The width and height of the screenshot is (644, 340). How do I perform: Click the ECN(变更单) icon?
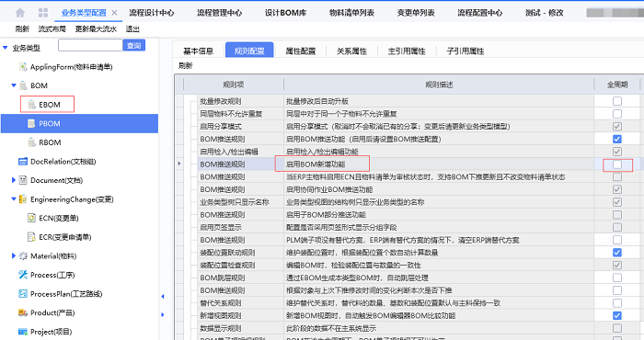pos(31,218)
